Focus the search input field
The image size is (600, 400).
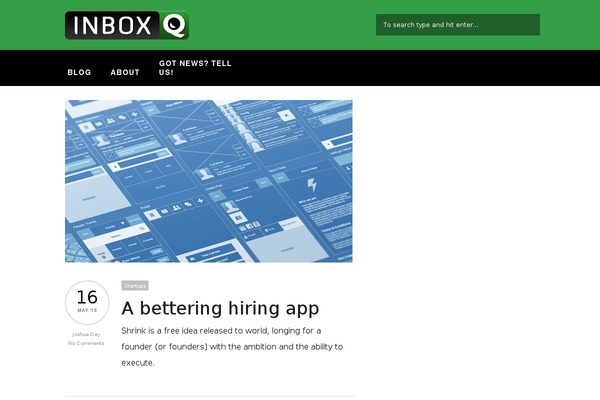tap(458, 25)
